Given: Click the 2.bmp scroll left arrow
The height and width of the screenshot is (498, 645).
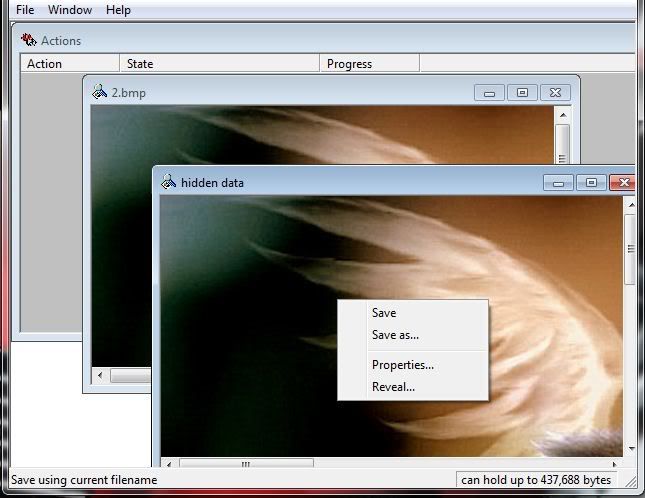Looking at the screenshot, I should (x=99, y=376).
